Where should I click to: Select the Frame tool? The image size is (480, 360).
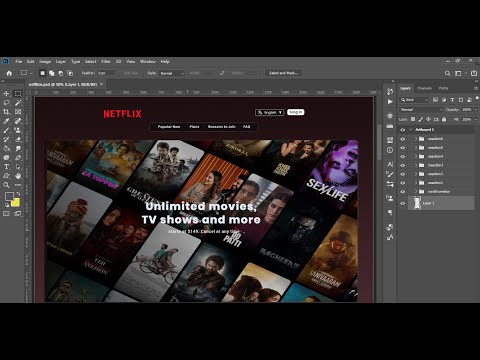tap(18, 112)
